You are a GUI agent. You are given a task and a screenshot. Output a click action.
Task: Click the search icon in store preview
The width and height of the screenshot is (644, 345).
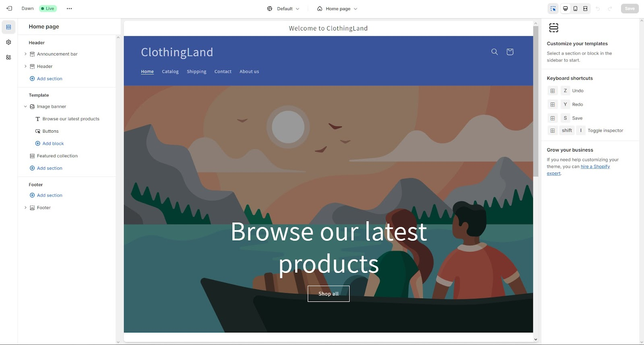tap(495, 52)
